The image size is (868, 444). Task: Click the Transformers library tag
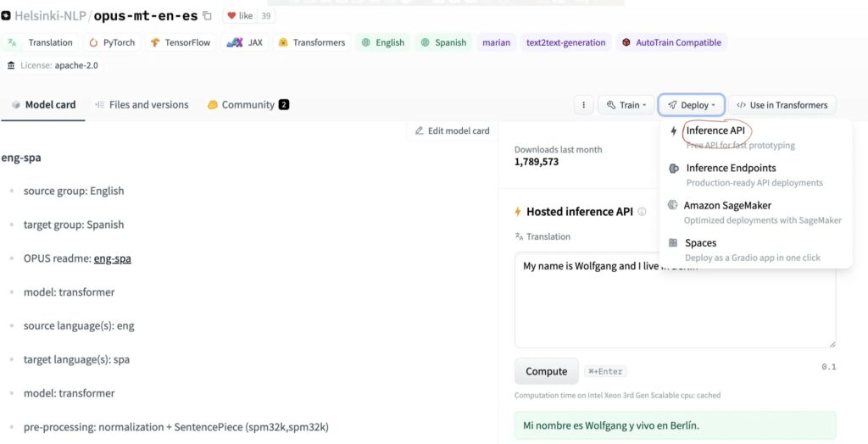[x=311, y=42]
